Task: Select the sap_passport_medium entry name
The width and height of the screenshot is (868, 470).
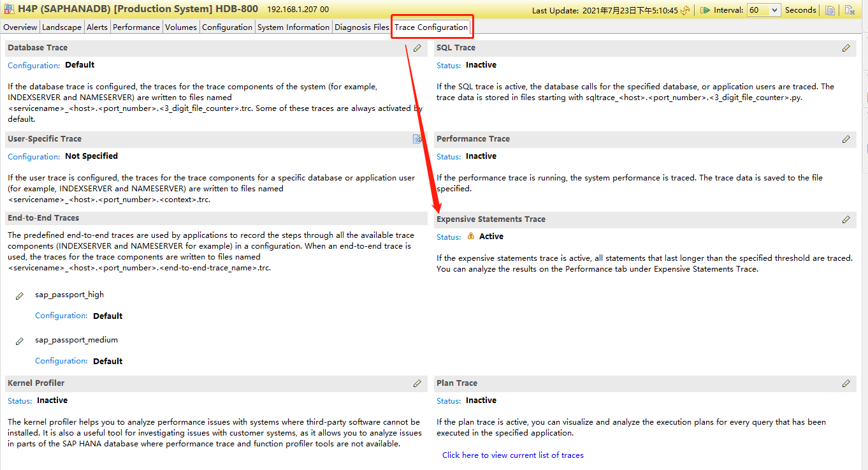Action: [76, 340]
